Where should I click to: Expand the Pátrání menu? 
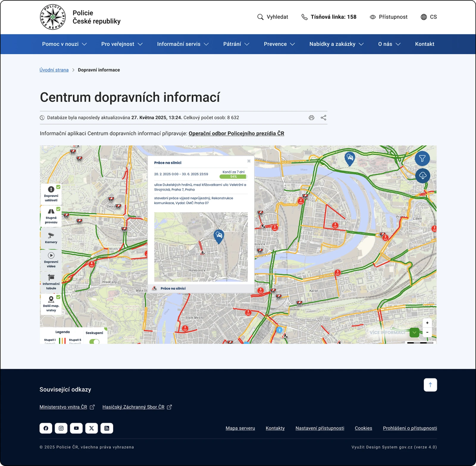click(x=236, y=44)
